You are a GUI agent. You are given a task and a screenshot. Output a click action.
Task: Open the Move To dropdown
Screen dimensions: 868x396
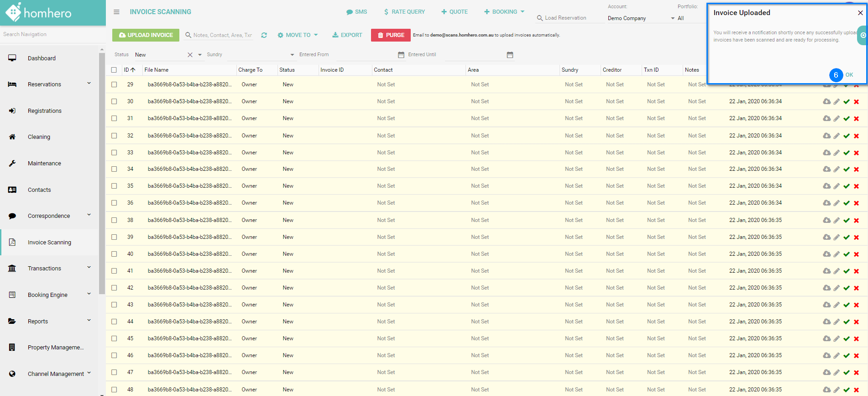tap(298, 35)
